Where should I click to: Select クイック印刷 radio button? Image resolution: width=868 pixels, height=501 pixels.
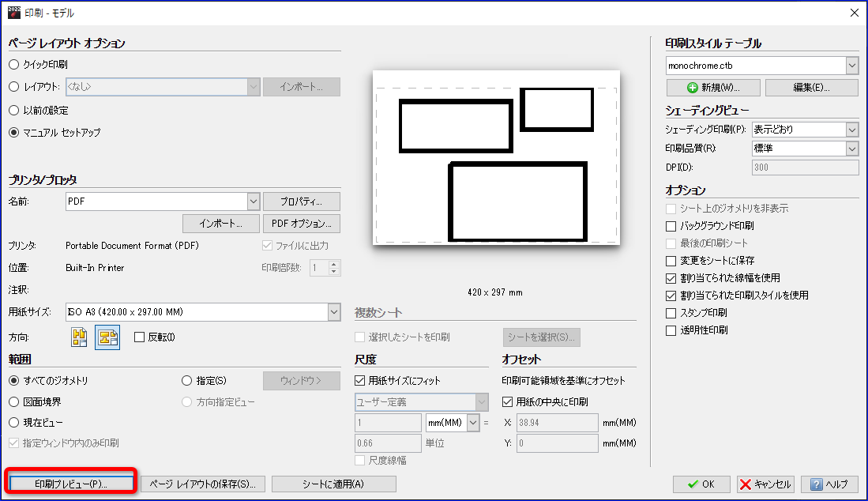tap(13, 65)
